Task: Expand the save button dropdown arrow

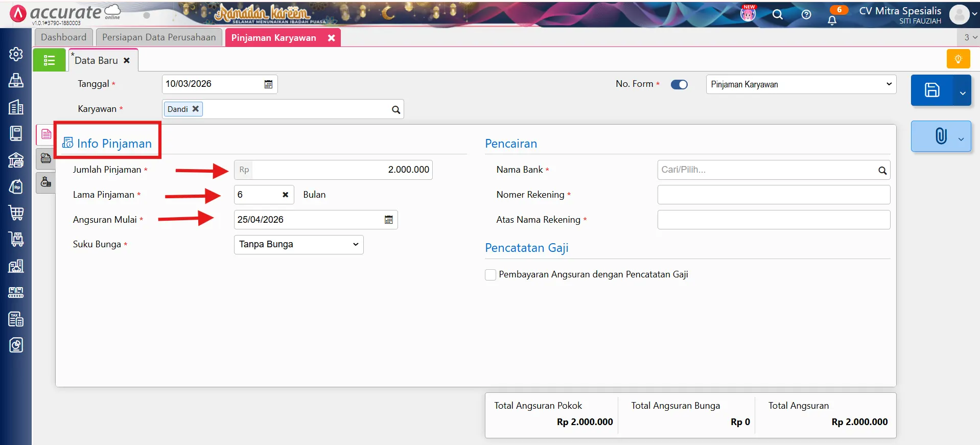Action: click(962, 92)
